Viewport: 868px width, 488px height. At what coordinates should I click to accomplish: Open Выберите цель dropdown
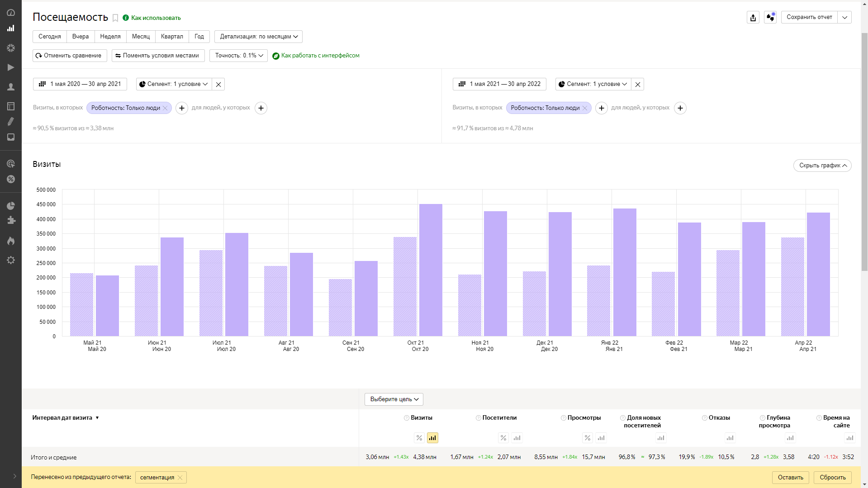(x=394, y=399)
